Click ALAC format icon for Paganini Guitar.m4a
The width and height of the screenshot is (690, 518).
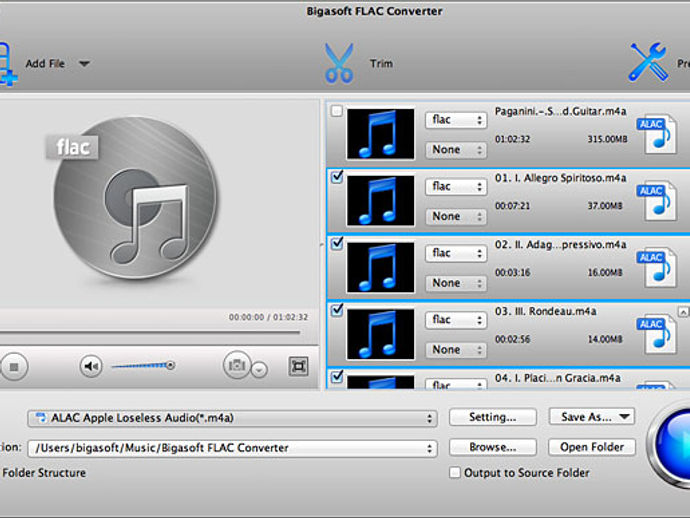tap(657, 134)
